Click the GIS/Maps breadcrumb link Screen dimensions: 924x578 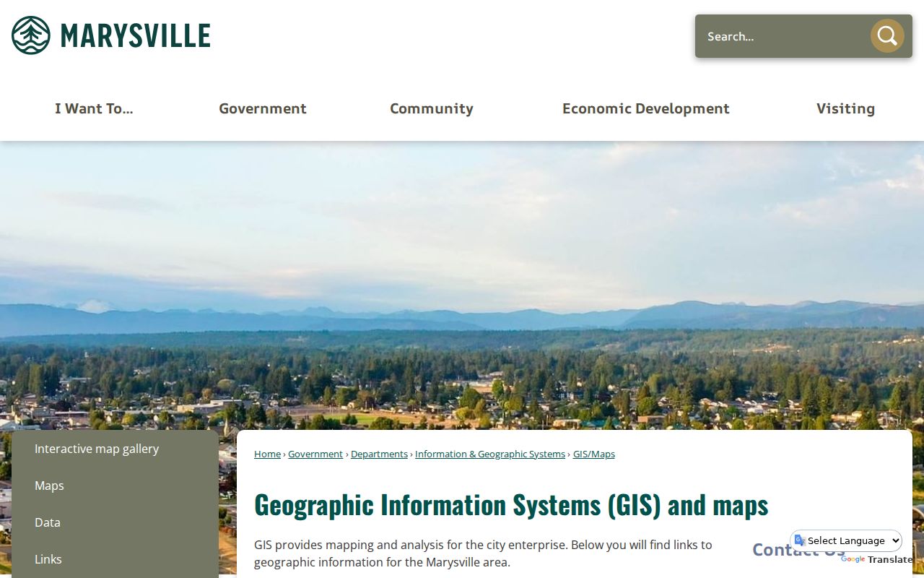coord(594,454)
